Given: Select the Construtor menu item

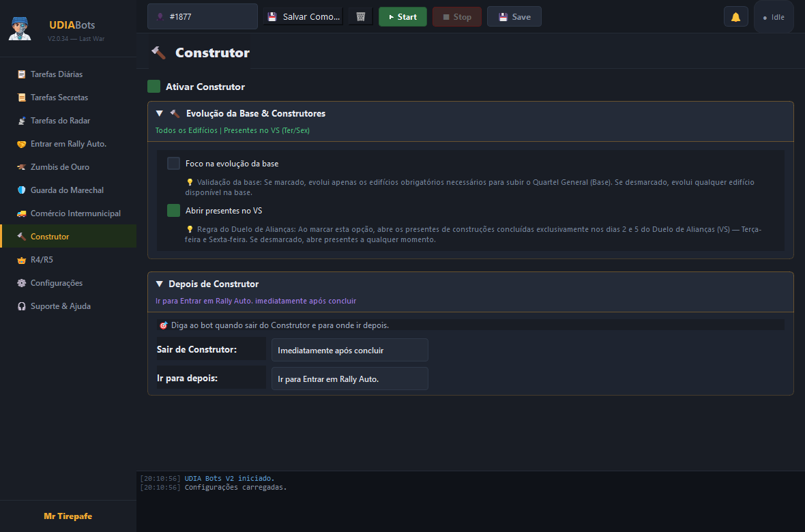Looking at the screenshot, I should pyautogui.click(x=68, y=236).
